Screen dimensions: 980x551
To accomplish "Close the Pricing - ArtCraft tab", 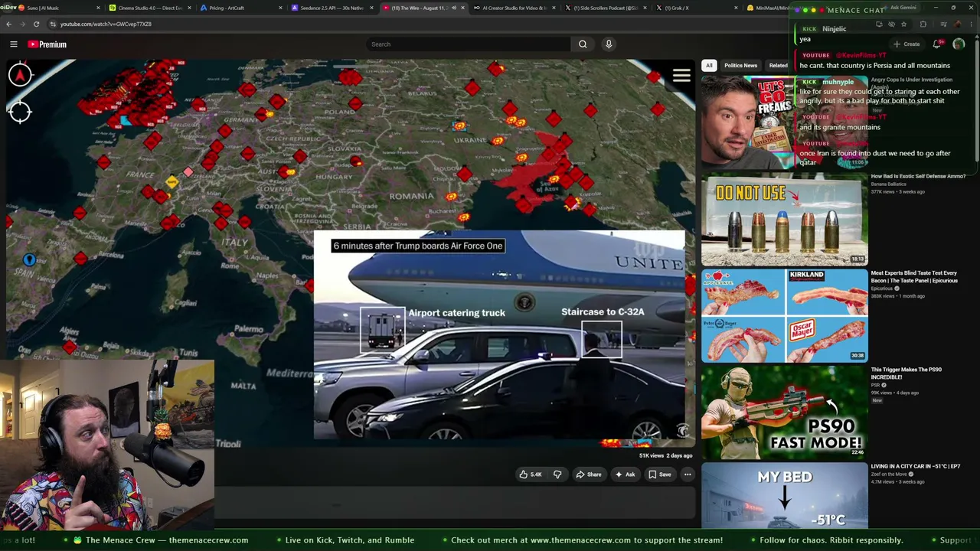I will (280, 8).
